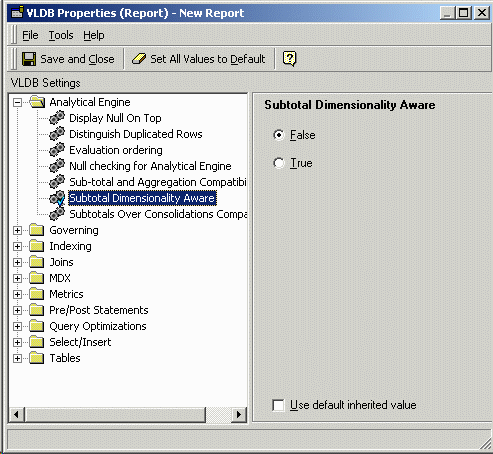The height and width of the screenshot is (454, 493).
Task: Expand the Joins tree node
Action: (18, 262)
